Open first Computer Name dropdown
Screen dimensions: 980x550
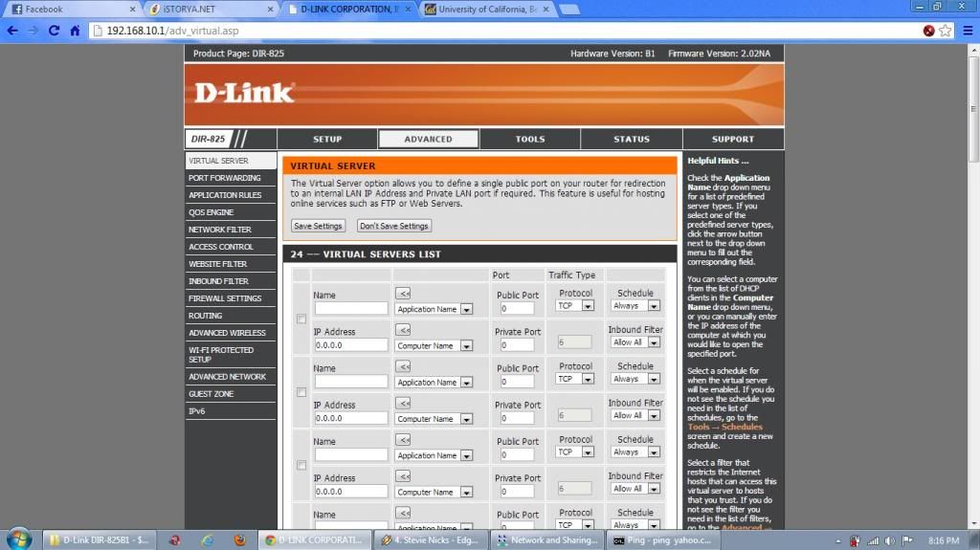point(434,345)
